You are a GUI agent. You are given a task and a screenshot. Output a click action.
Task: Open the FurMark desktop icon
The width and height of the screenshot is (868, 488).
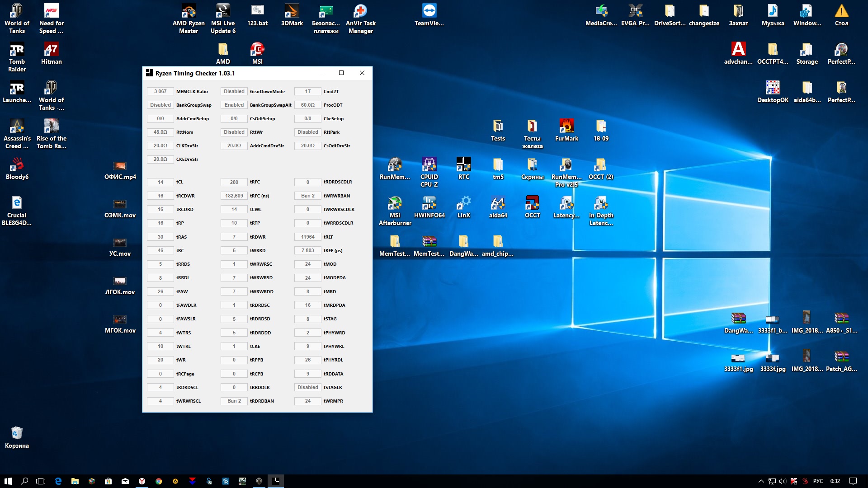click(x=566, y=127)
